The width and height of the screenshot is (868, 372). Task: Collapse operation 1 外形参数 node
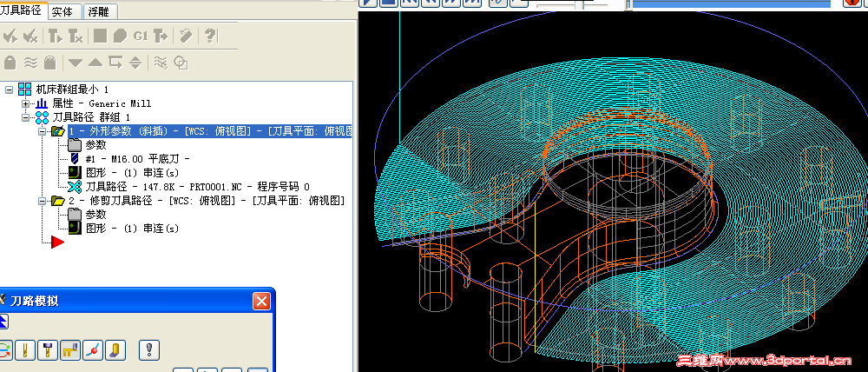[42, 131]
